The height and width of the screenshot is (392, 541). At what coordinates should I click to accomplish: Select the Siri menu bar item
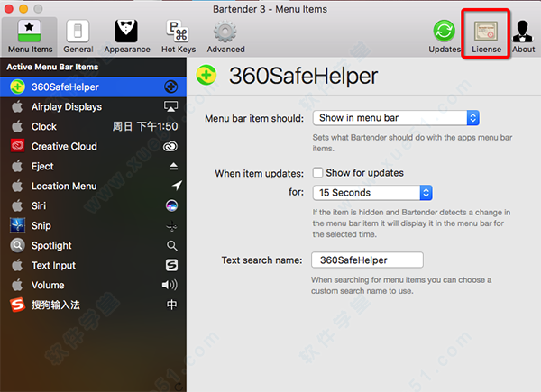pos(41,205)
